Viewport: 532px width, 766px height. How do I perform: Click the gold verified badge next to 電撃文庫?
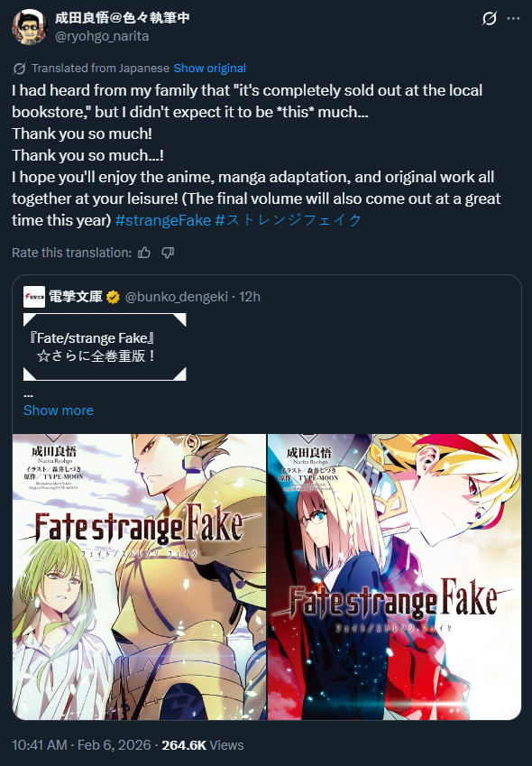point(114,297)
